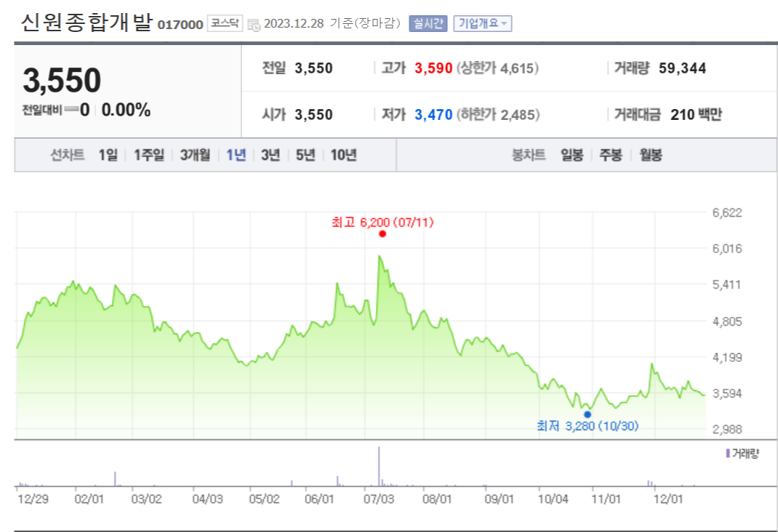Click the 12/01 x-axis date label
This screenshot has height=532, width=778.
click(668, 499)
